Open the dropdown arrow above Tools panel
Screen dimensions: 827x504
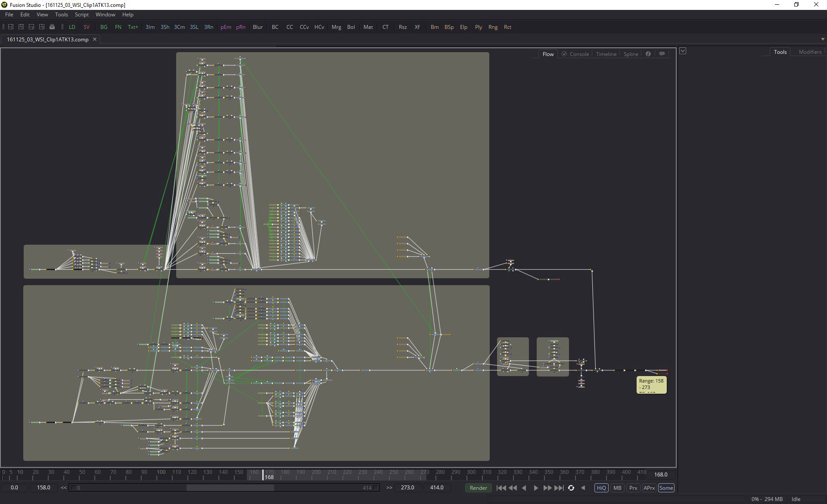point(683,51)
